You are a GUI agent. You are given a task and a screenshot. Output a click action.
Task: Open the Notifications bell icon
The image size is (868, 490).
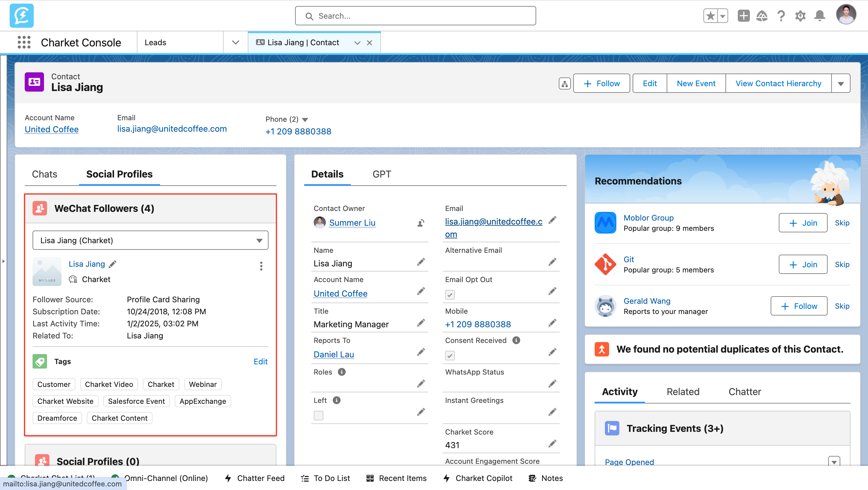tap(819, 16)
